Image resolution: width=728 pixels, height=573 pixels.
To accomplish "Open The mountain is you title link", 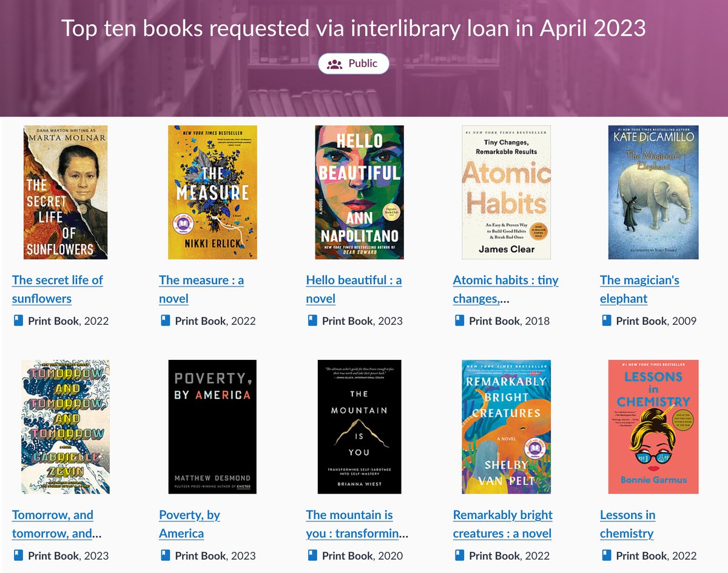I will click(357, 524).
